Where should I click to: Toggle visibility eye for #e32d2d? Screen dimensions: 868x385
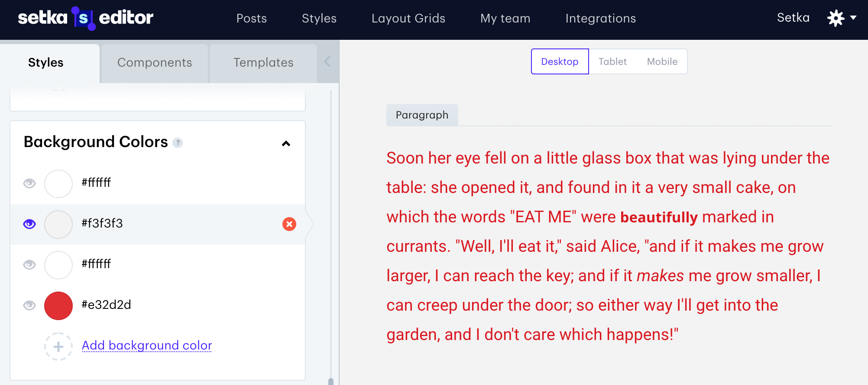tap(29, 305)
